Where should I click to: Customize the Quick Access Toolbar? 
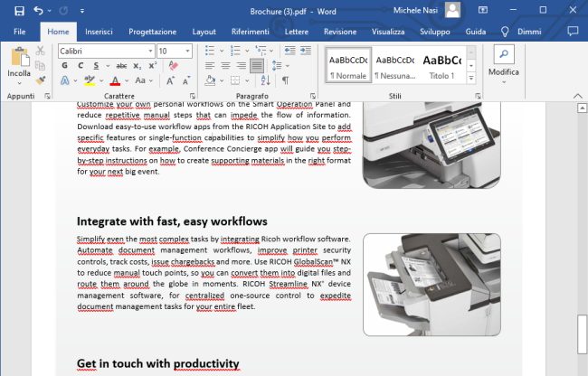pyautogui.click(x=81, y=11)
